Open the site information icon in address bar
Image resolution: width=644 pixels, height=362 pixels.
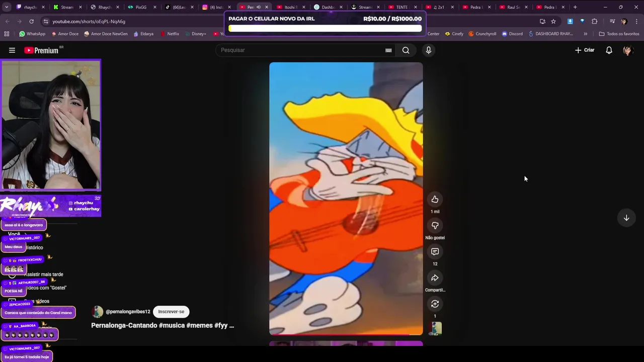(x=46, y=22)
